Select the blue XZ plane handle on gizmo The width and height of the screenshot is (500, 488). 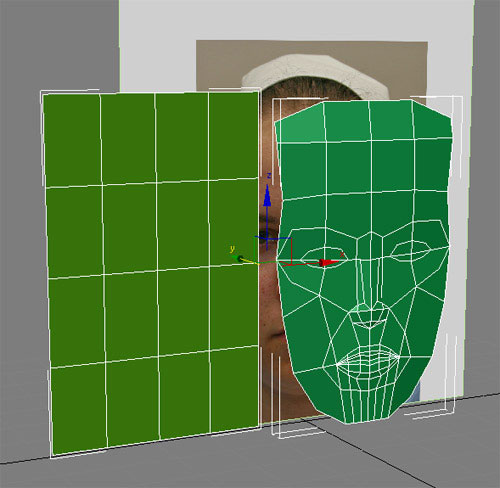tap(273, 238)
